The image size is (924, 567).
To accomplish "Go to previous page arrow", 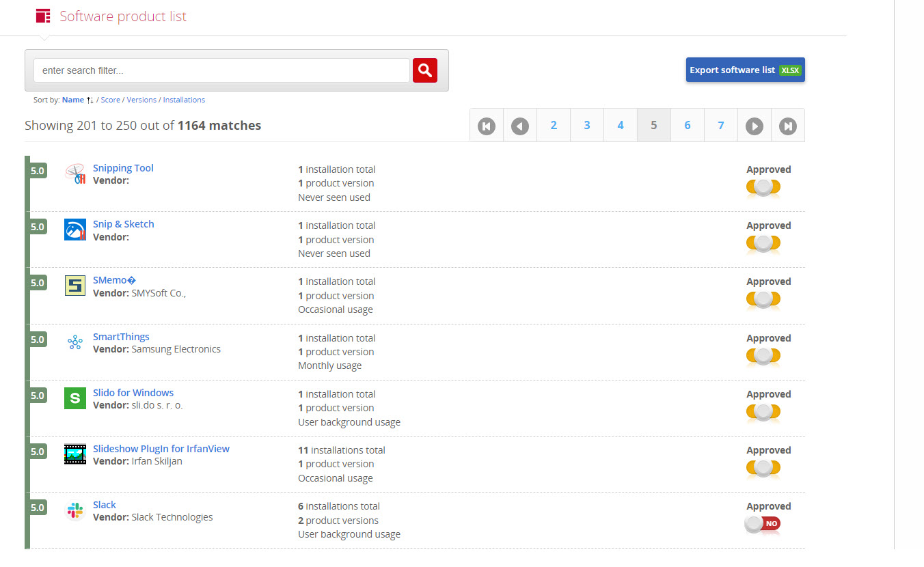I will [x=519, y=126].
